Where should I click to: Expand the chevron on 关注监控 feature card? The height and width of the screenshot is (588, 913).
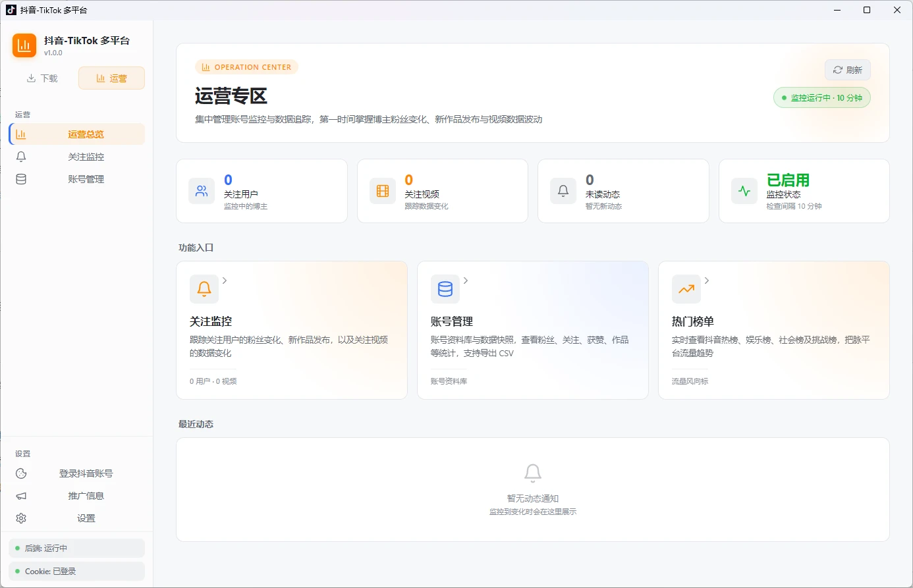tap(225, 281)
